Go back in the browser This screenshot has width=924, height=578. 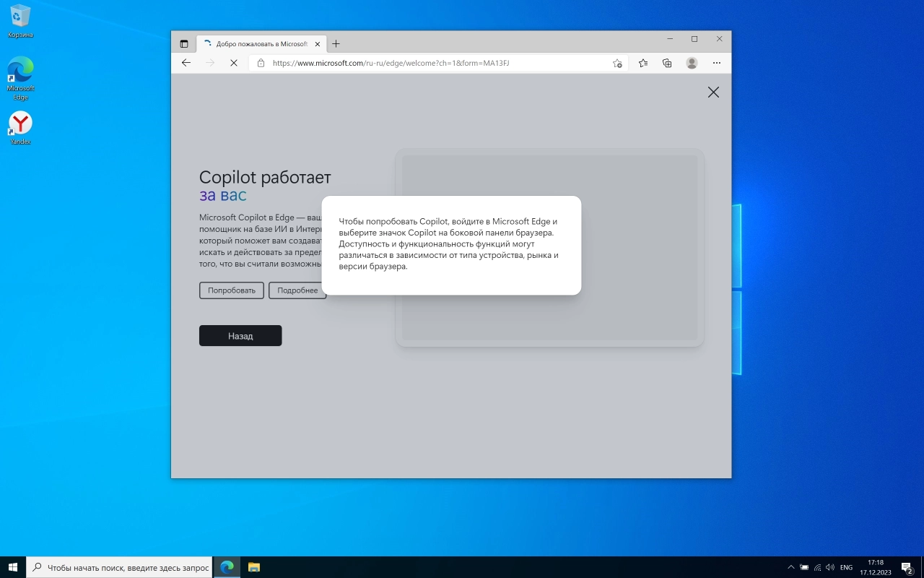click(x=186, y=63)
